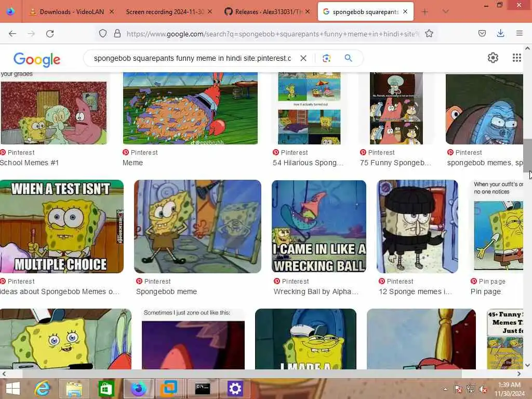Select the spongebob squarepants search tab
532x399 pixels.
click(365, 12)
